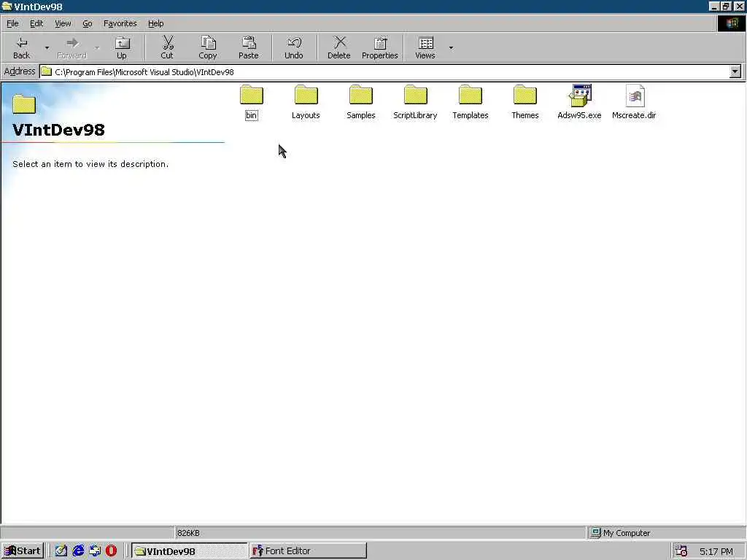The image size is (747, 560).
Task: Select the Layouts folder icon
Action: (x=306, y=96)
